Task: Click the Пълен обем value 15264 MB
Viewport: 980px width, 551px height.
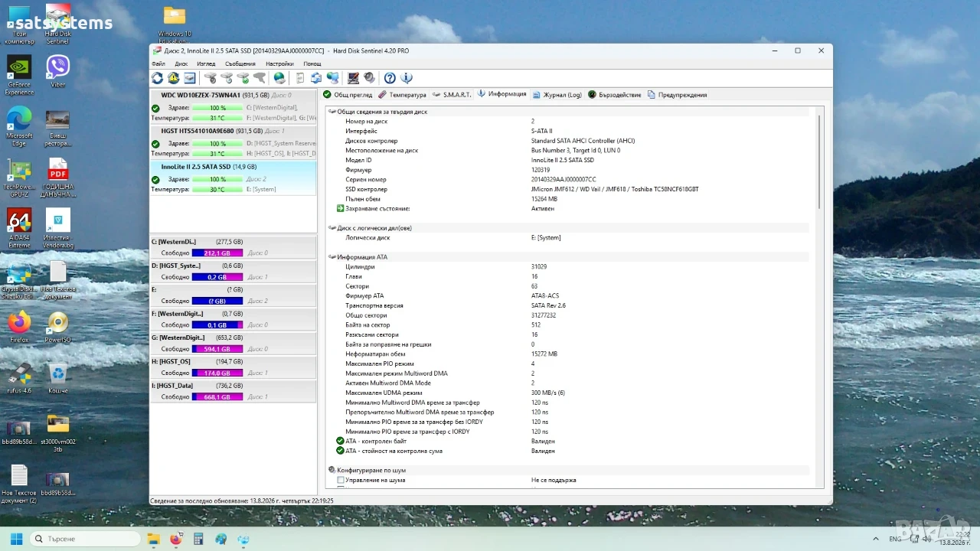Action: (545, 199)
